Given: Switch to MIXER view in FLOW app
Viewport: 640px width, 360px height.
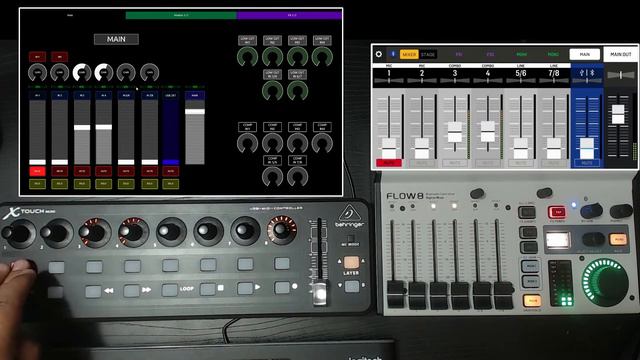Looking at the screenshot, I should (x=409, y=54).
